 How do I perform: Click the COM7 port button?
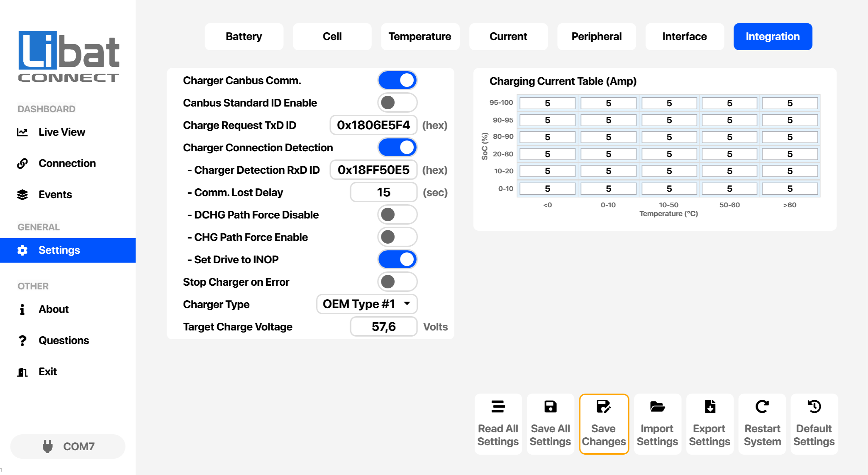point(68,446)
